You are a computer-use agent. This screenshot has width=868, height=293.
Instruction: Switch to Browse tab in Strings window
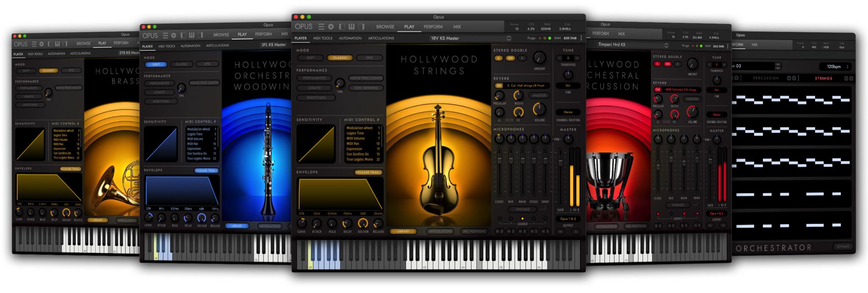(385, 27)
